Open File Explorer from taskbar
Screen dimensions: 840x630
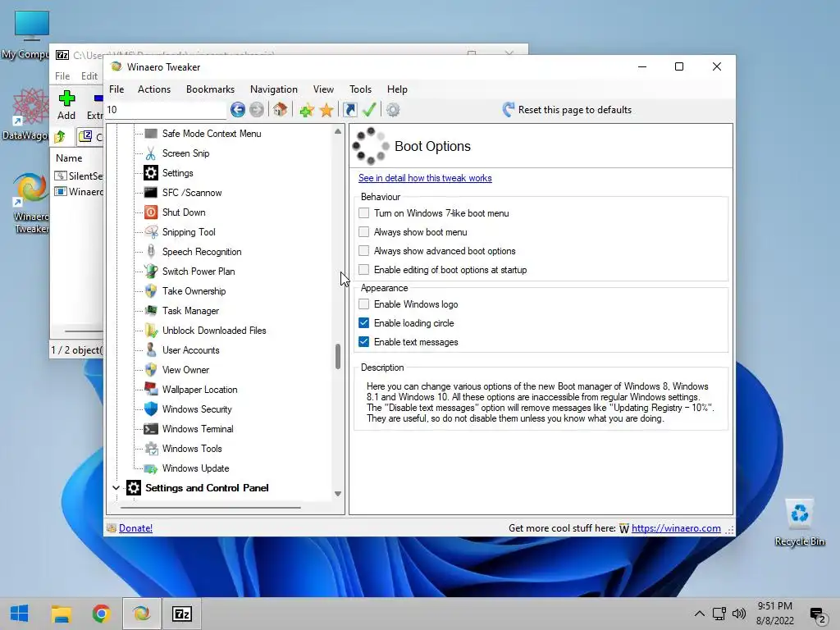tap(61, 614)
